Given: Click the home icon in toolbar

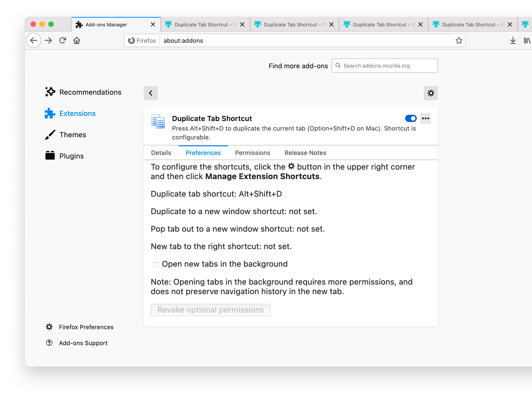Looking at the screenshot, I should pos(77,40).
